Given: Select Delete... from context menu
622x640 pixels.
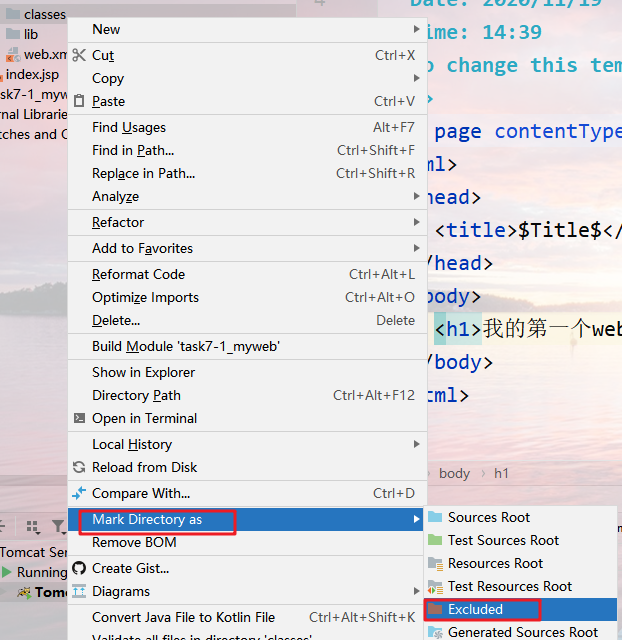Looking at the screenshot, I should (247, 320).
